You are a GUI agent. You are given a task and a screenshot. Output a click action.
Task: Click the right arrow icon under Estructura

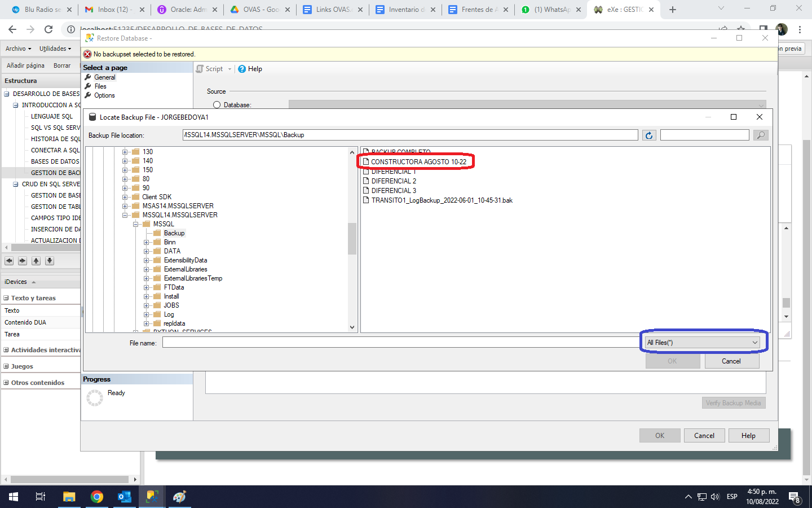click(x=23, y=261)
